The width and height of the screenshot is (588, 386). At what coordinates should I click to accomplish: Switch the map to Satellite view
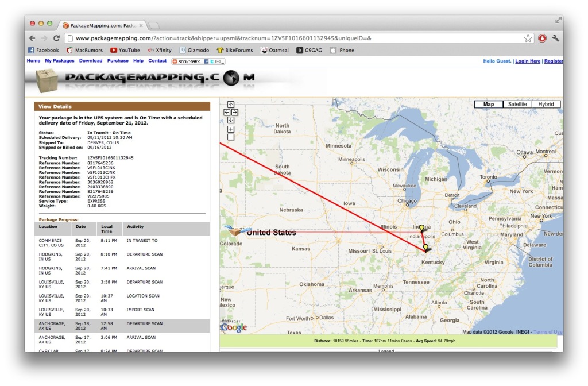[517, 105]
